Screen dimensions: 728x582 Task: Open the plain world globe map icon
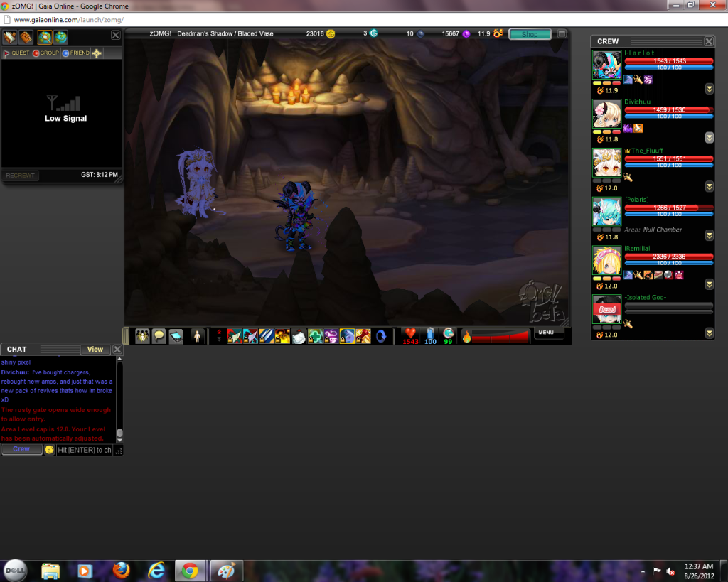(x=61, y=37)
